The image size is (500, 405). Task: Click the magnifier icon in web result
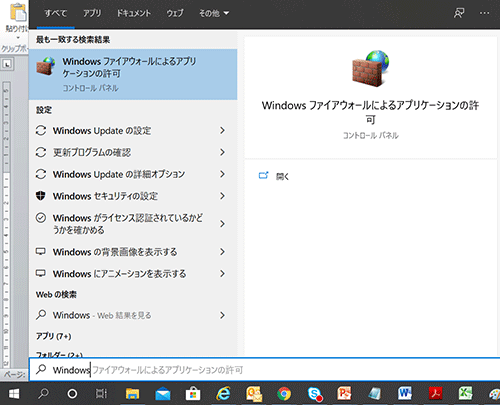click(41, 315)
